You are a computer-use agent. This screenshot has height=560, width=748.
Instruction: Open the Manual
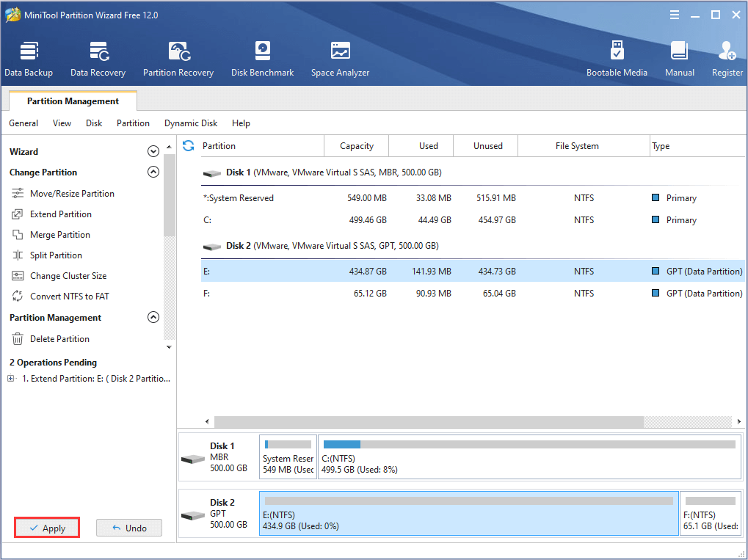click(x=679, y=59)
